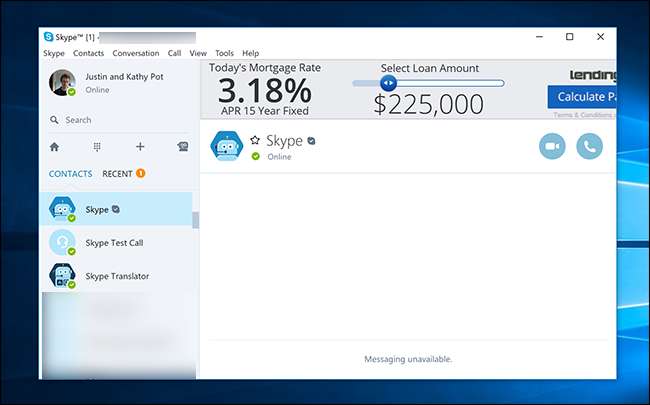
Task: Open the View menu
Action: pyautogui.click(x=198, y=53)
